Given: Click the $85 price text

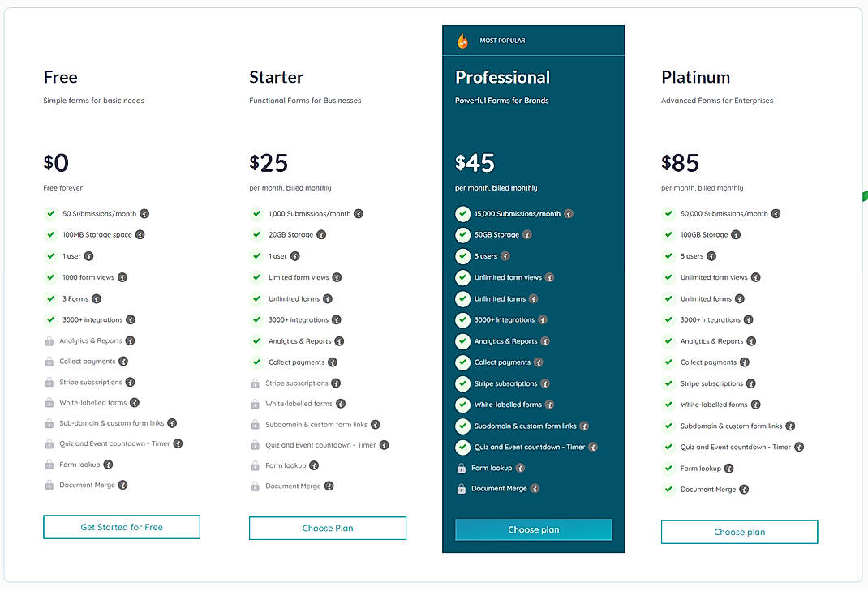Looking at the screenshot, I should coord(681,163).
